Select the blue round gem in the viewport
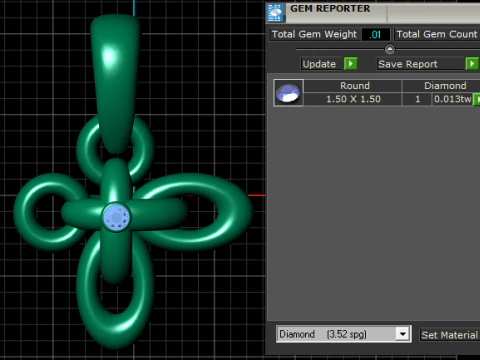Viewport: 480px width, 360px height. click(116, 217)
